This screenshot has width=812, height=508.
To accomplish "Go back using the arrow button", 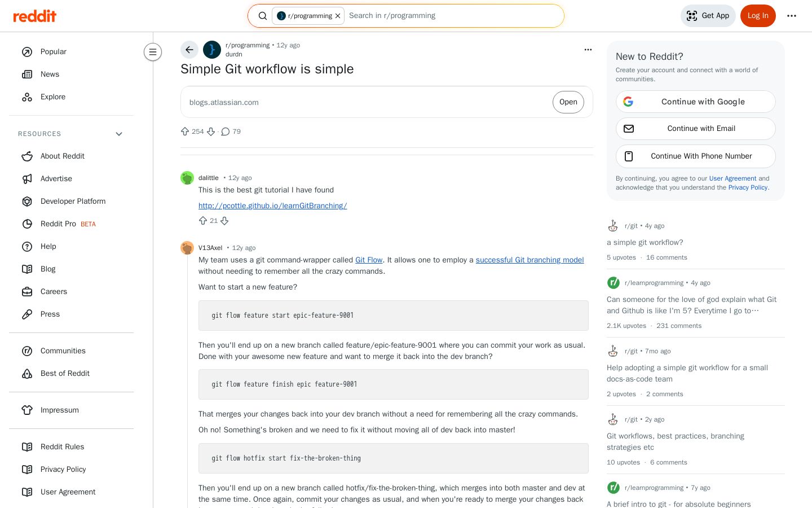I will pyautogui.click(x=189, y=50).
